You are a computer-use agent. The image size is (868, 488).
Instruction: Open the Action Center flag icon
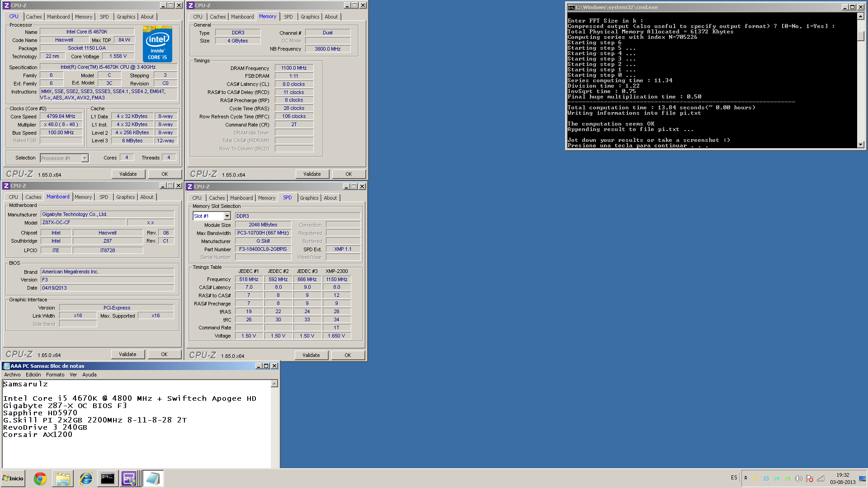tap(810, 479)
